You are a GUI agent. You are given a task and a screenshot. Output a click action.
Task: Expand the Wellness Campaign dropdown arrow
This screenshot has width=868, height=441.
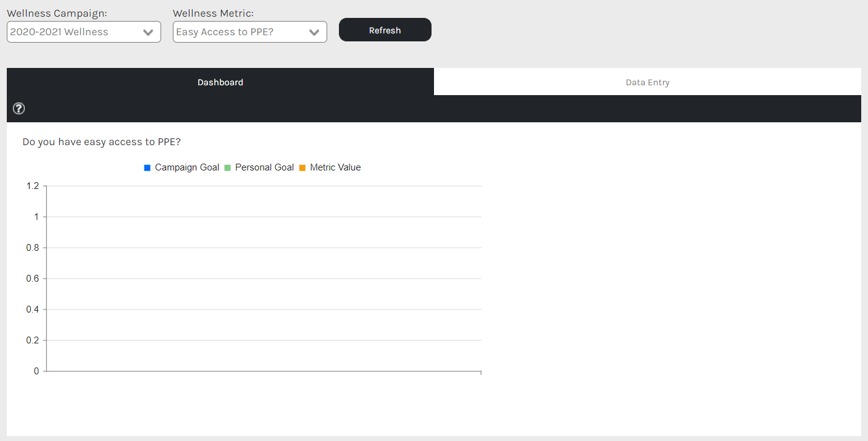click(x=148, y=33)
